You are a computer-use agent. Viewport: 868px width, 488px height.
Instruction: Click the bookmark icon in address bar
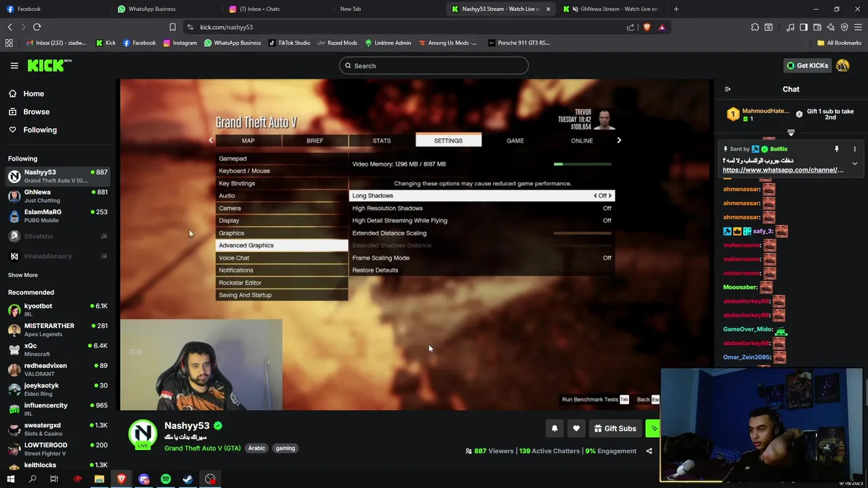(172, 27)
